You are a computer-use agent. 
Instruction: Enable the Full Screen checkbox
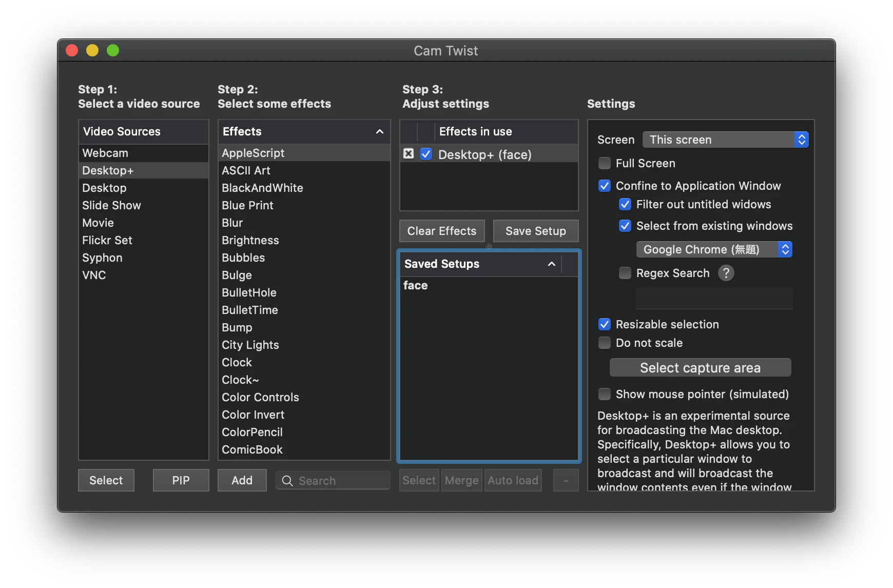[x=605, y=163]
